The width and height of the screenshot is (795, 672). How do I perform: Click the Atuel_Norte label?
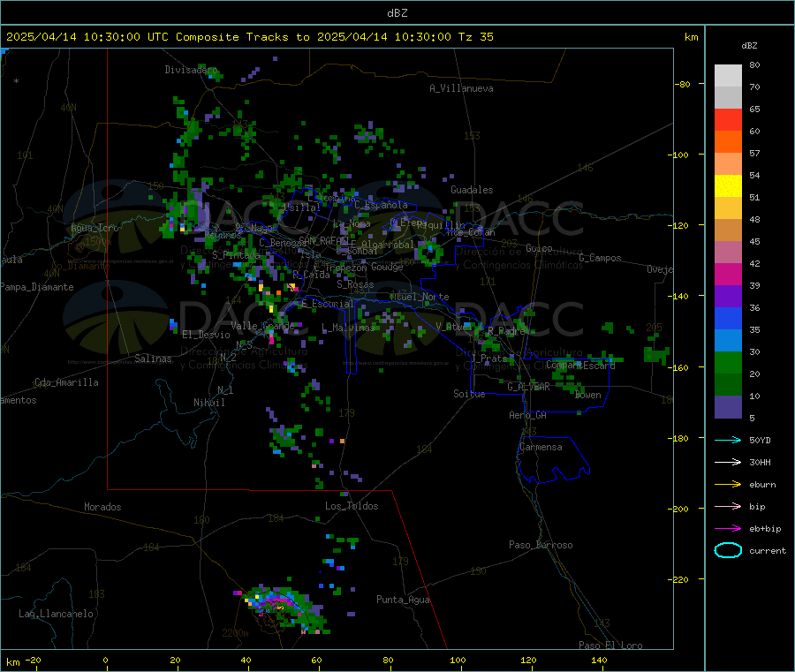tap(420, 297)
